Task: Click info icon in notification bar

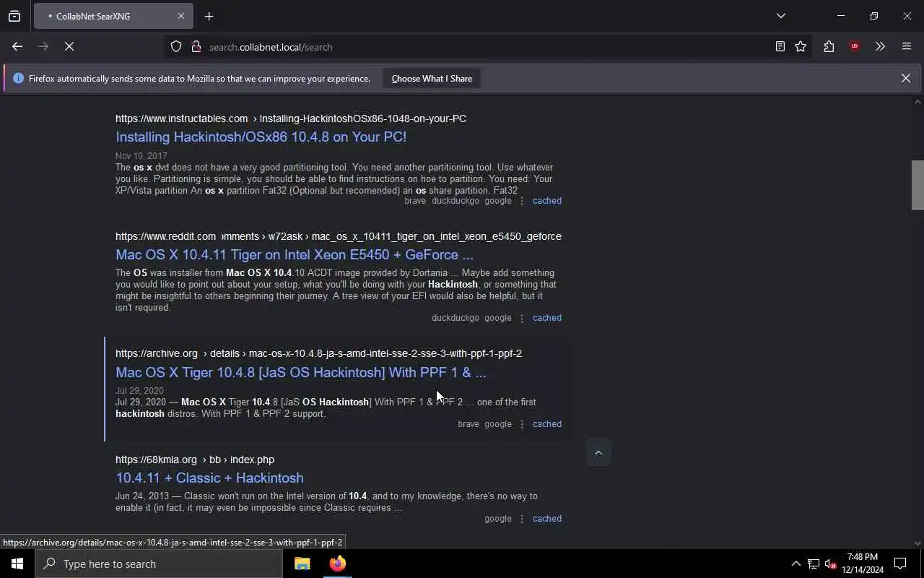Action: tap(19, 78)
